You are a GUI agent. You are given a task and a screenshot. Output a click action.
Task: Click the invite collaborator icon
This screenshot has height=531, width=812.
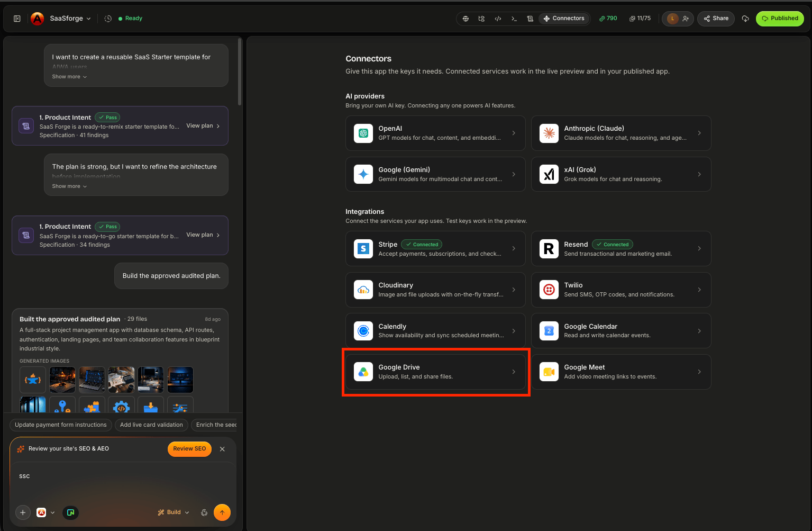(x=686, y=19)
